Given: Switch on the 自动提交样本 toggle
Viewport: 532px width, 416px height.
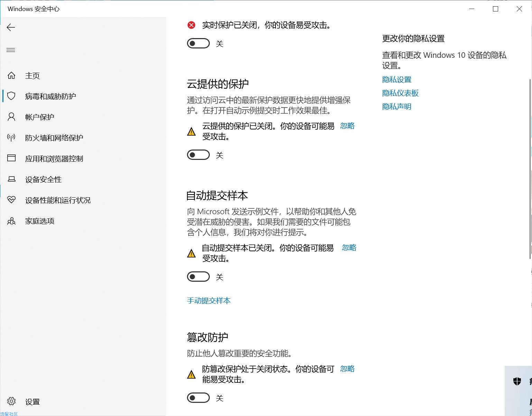Looking at the screenshot, I should pyautogui.click(x=198, y=277).
